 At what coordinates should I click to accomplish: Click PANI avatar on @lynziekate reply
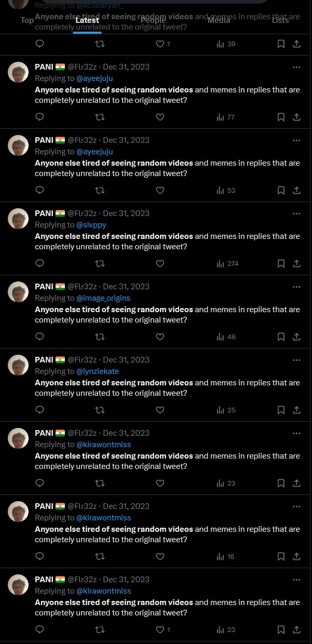(x=18, y=365)
